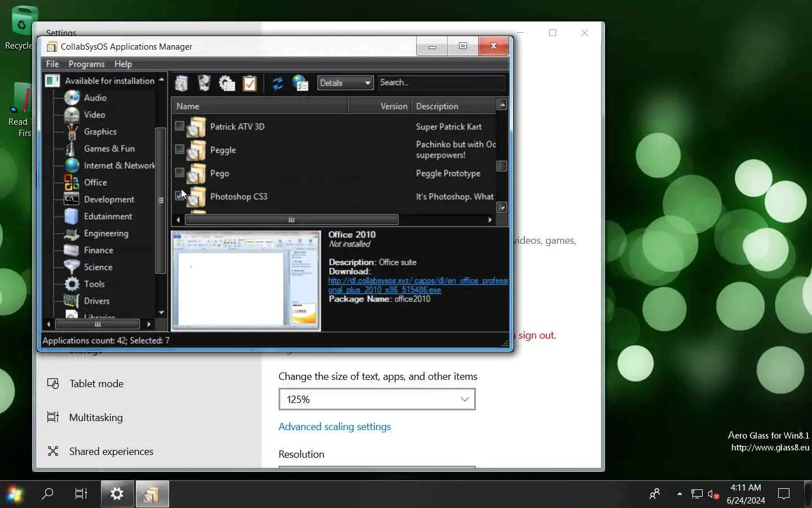Click scroll-up arrow of the application list
This screenshot has height=508, width=812.
tap(502, 104)
